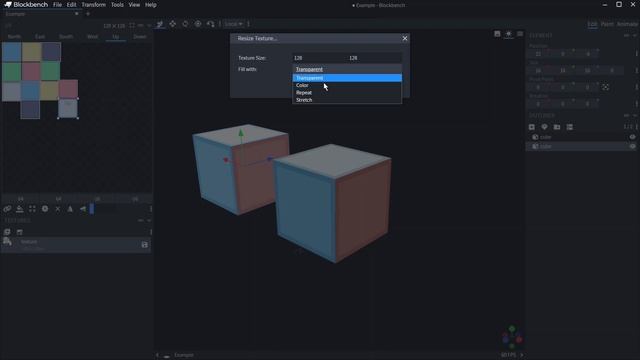
Task: Click the UV apply-to-all-faces icon
Action: pyautogui.click(x=20, y=209)
